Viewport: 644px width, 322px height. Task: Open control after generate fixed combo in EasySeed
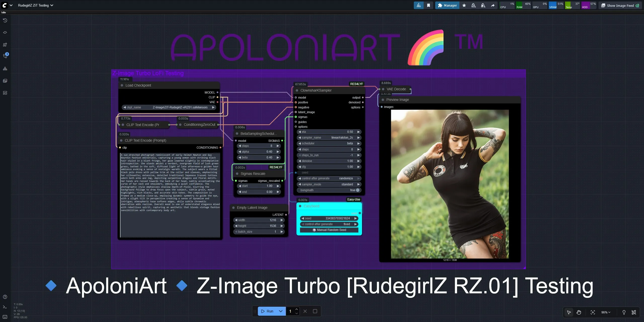coord(329,224)
